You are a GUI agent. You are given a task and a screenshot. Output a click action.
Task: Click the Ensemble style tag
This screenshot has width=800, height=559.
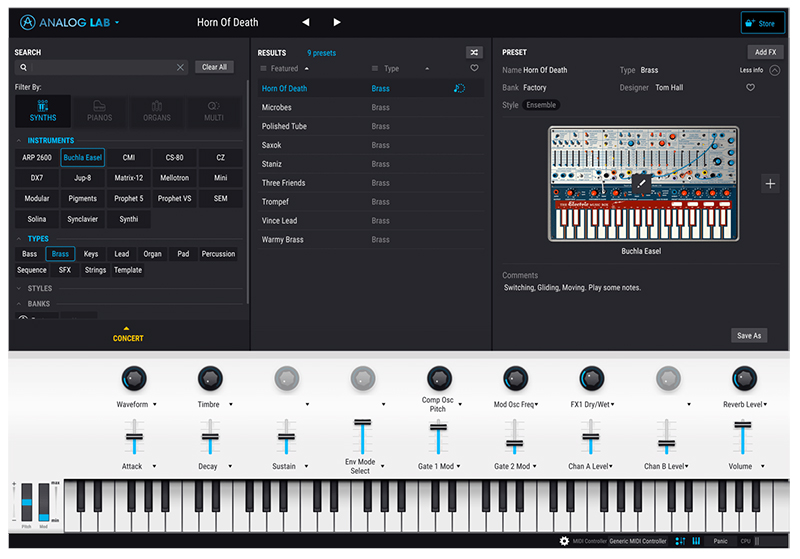click(541, 105)
